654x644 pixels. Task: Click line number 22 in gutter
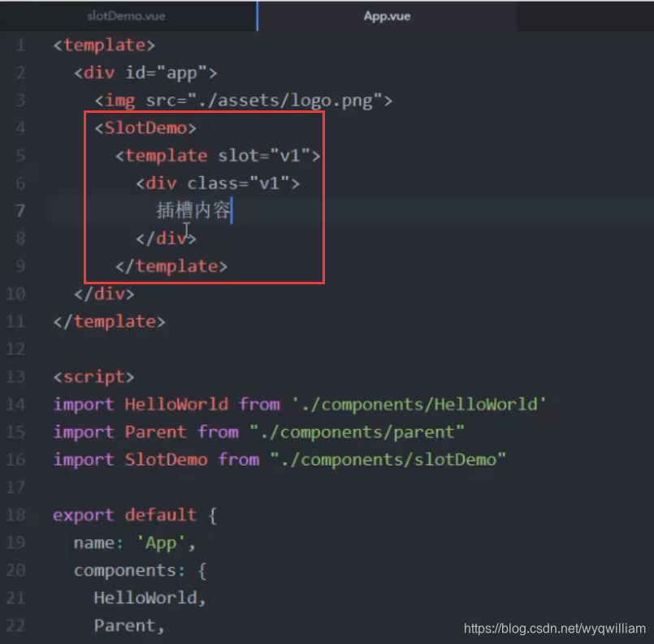pos(16,625)
